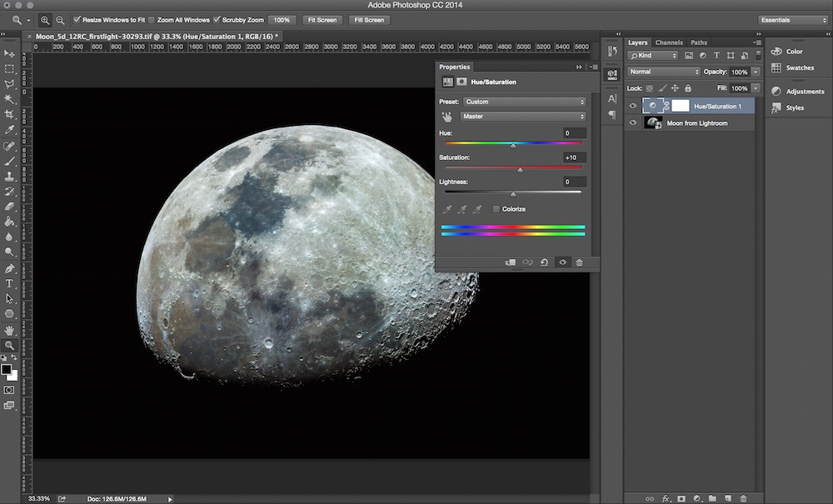
Task: Select the Polygon shape tool
Action: click(x=9, y=314)
